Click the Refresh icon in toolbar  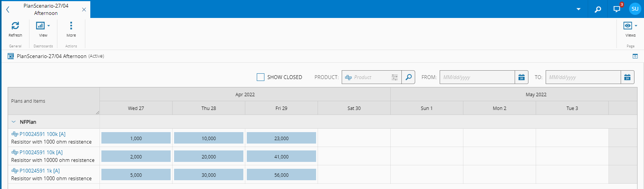[15, 26]
